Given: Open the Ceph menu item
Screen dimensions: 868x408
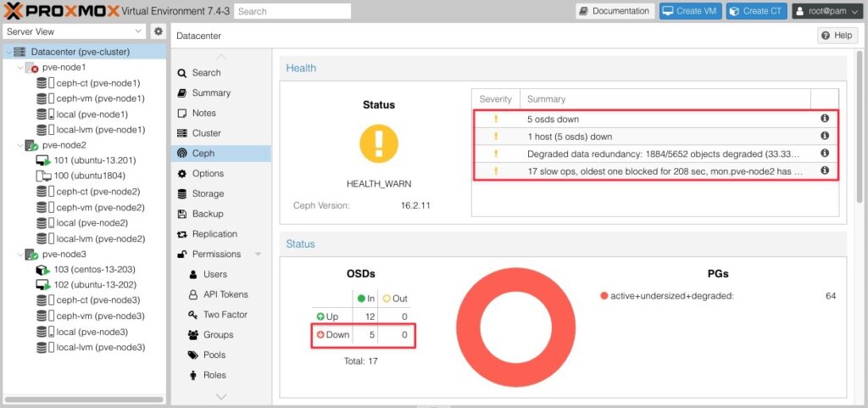Looking at the screenshot, I should (221, 154).
